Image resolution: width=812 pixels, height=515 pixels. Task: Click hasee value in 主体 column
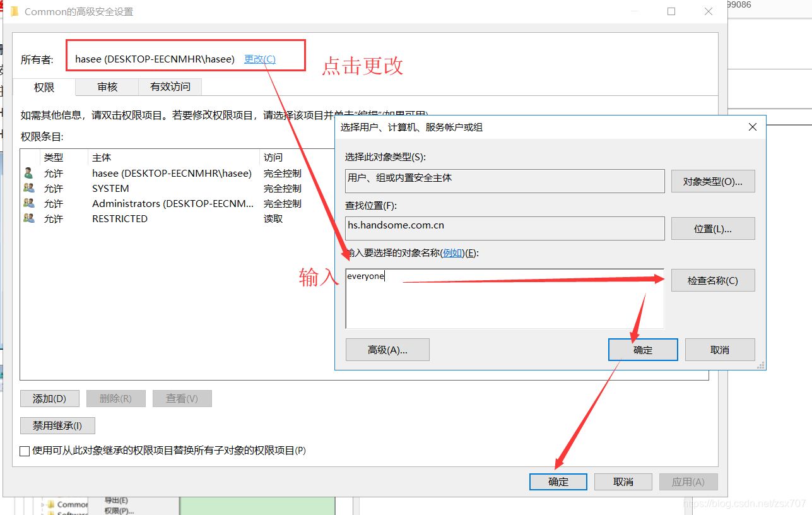tap(172, 174)
